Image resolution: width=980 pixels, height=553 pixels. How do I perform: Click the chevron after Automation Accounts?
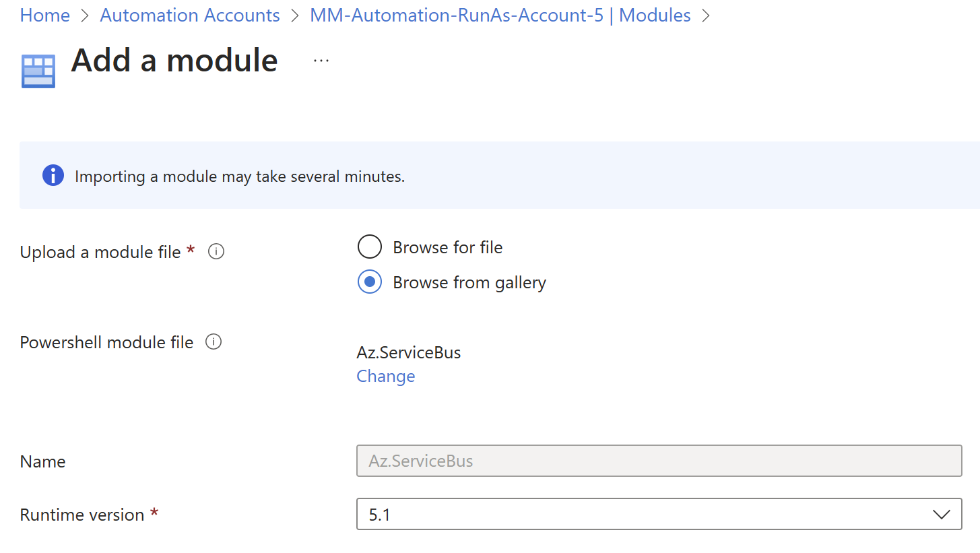tap(294, 15)
